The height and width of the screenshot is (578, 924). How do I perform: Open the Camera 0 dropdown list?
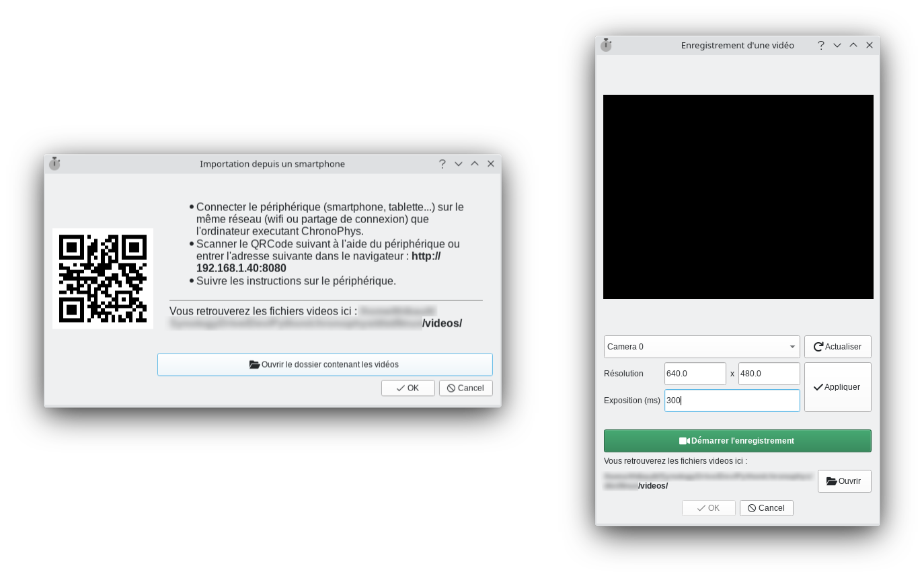click(701, 347)
